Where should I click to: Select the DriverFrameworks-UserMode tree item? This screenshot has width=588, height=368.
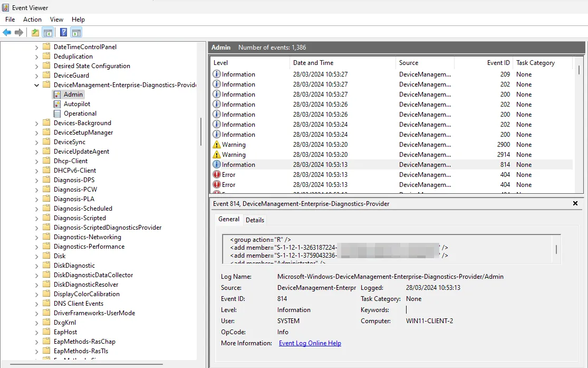(94, 313)
